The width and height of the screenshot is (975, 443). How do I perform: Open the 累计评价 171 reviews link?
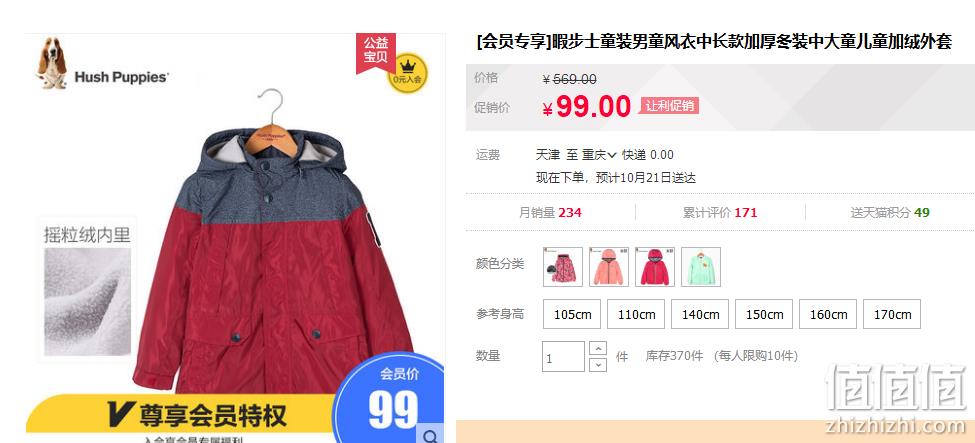(x=720, y=213)
